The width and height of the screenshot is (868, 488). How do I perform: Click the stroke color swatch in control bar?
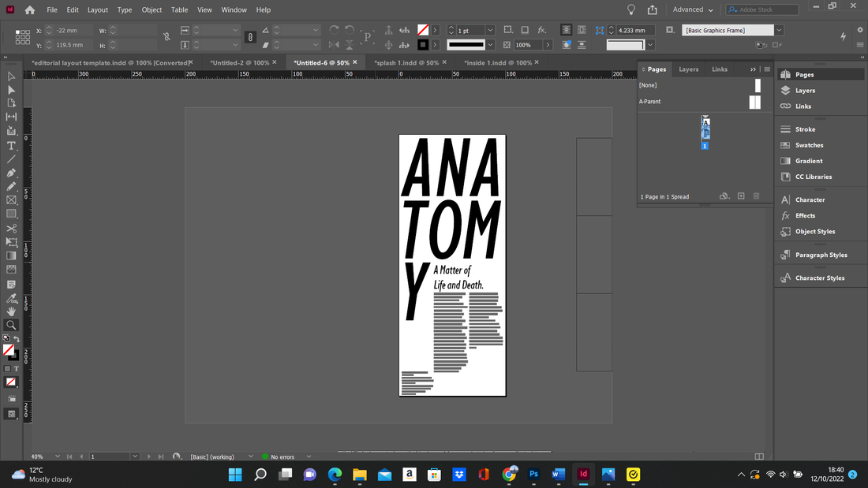click(423, 45)
